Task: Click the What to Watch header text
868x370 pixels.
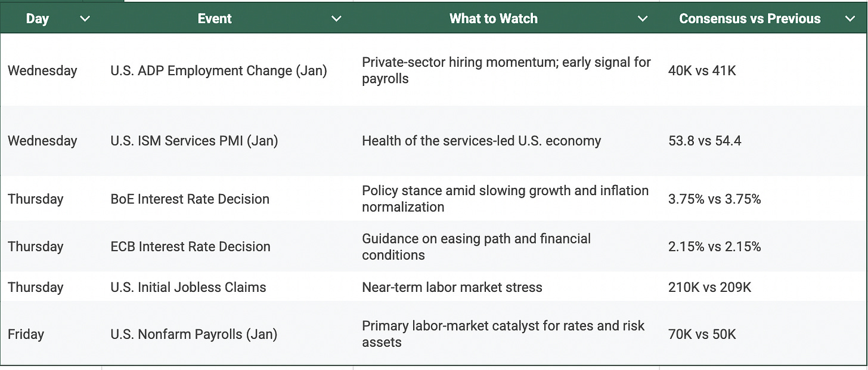Action: pyautogui.click(x=494, y=19)
